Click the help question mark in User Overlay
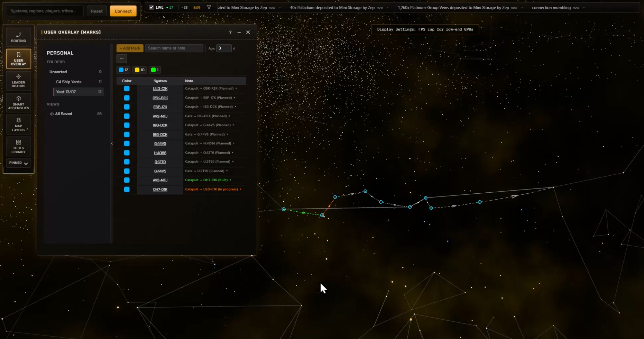 click(230, 32)
